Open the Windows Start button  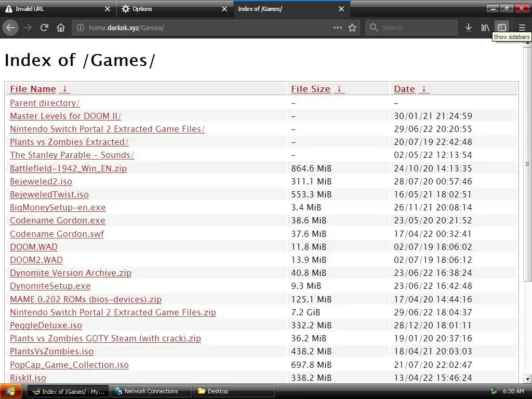coord(11,391)
